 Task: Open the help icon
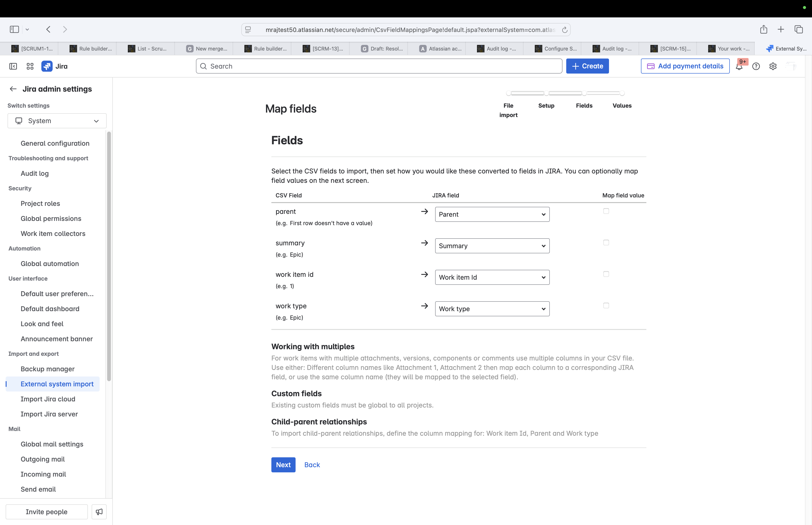coord(756,66)
